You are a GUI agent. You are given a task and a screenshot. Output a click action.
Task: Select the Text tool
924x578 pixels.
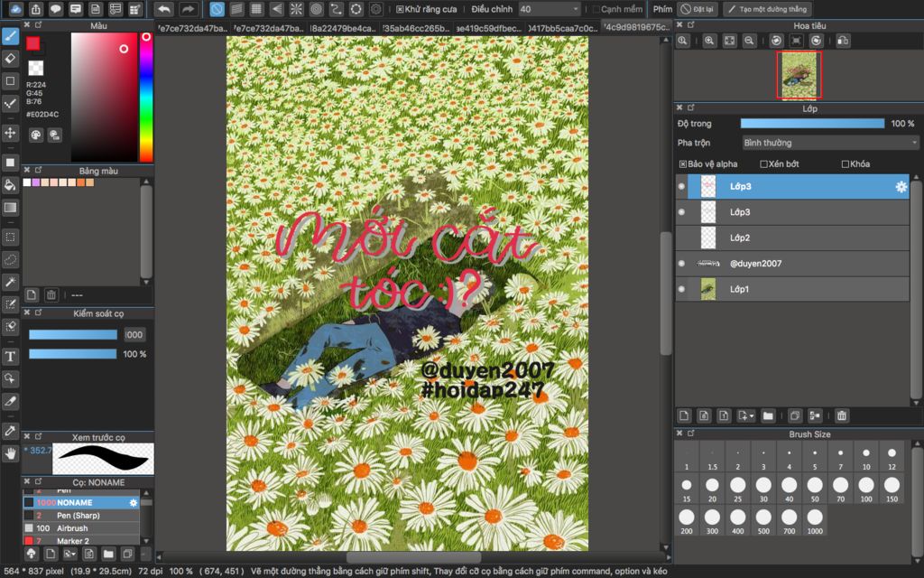click(x=10, y=356)
